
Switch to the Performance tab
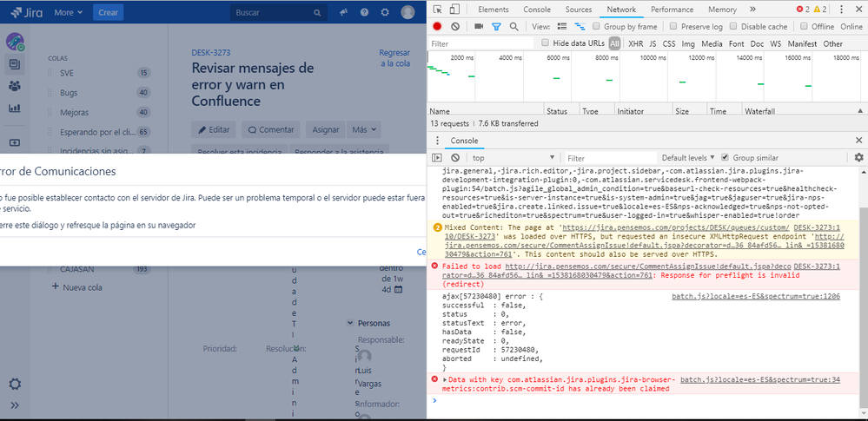click(x=672, y=10)
